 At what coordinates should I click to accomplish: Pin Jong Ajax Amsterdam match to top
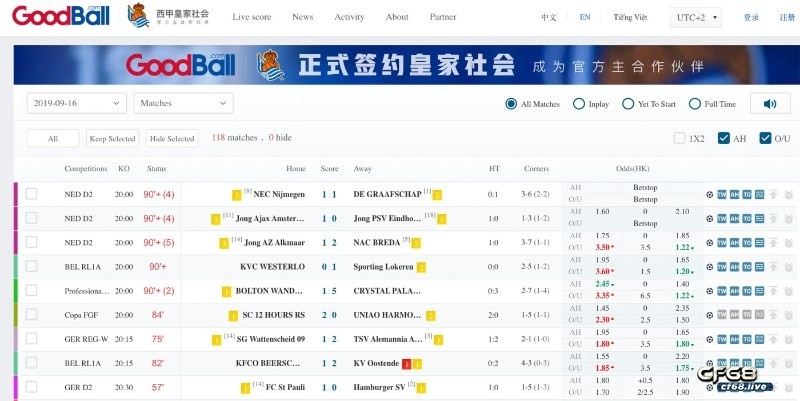(774, 218)
